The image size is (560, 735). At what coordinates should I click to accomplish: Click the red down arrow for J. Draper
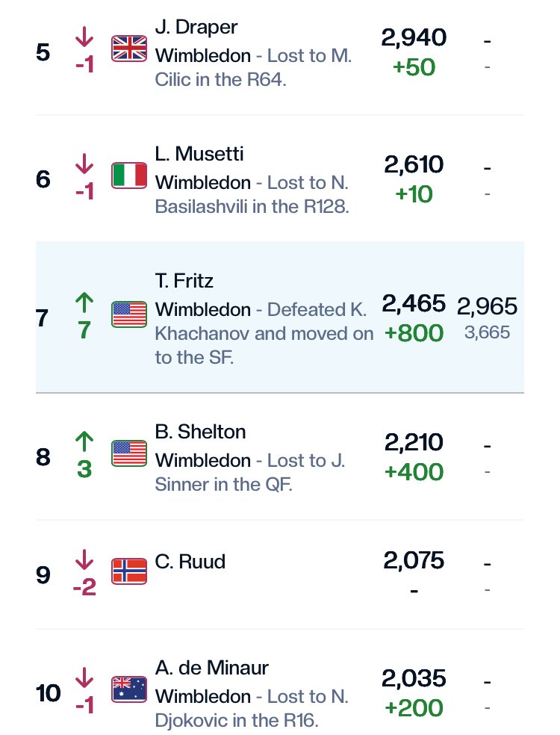(x=84, y=37)
